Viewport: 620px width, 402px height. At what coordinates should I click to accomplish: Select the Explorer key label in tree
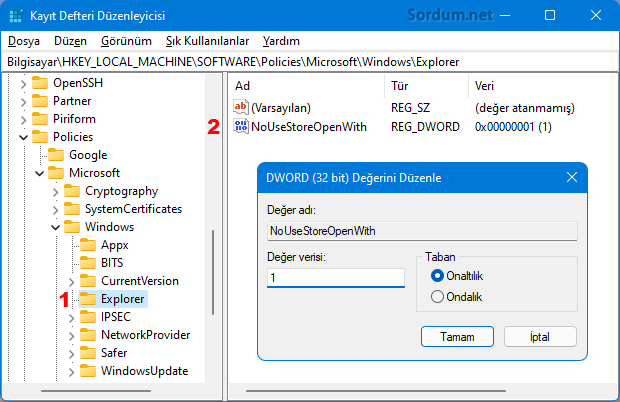(123, 299)
